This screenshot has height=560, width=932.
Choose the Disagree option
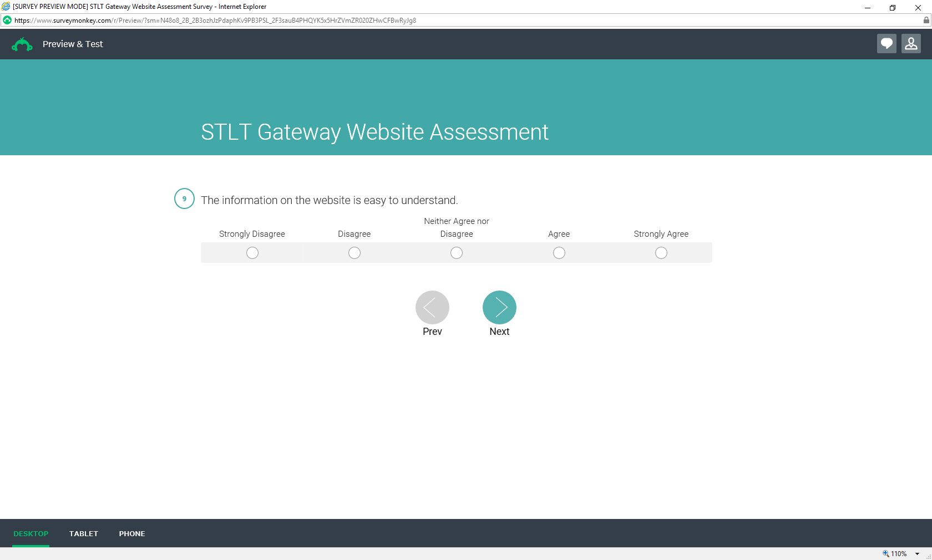coord(354,253)
